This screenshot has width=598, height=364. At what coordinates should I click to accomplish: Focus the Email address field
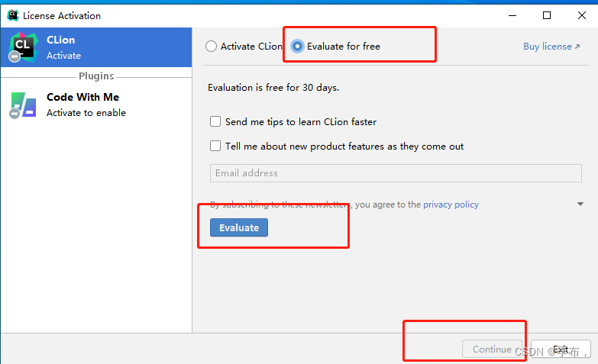point(396,173)
